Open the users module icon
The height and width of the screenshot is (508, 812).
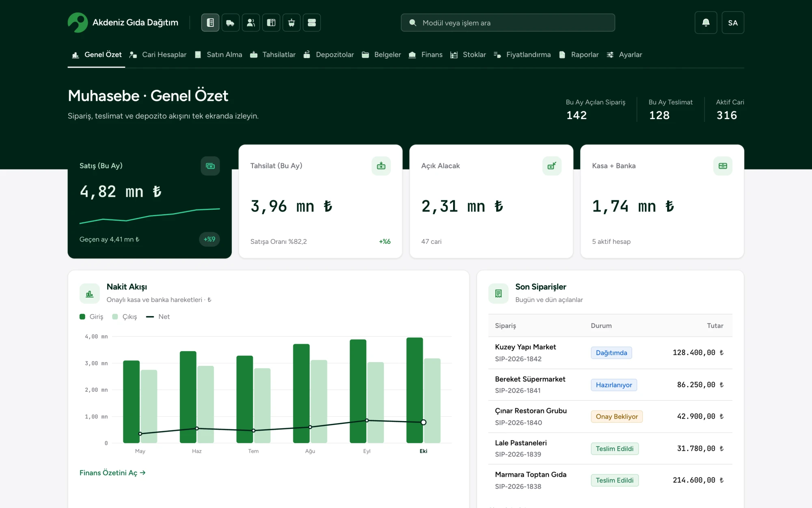click(251, 23)
